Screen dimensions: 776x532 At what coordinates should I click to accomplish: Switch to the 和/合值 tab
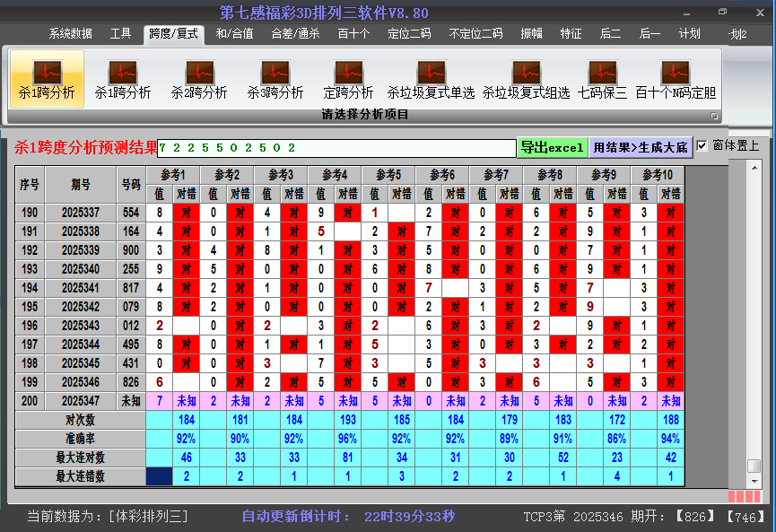coord(234,34)
